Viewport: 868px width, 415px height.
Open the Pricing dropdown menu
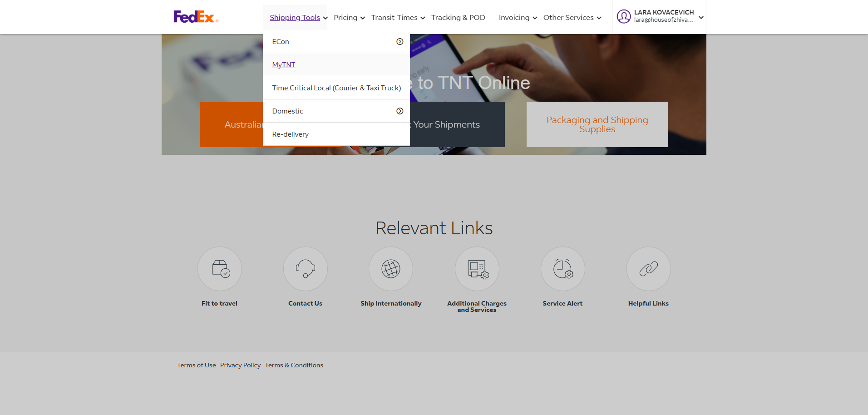pyautogui.click(x=349, y=18)
